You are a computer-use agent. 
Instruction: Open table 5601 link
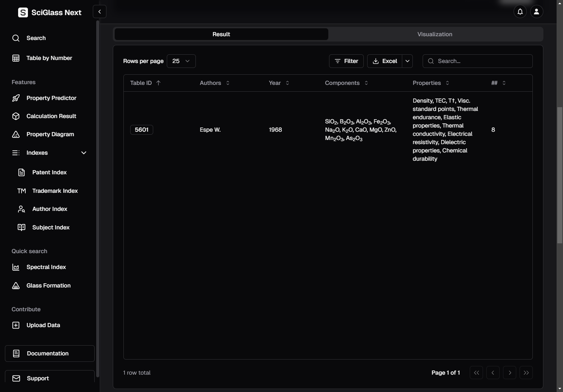[x=142, y=130]
